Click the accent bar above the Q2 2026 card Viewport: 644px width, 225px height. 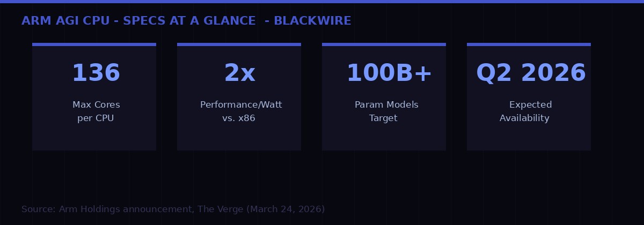coord(529,44)
